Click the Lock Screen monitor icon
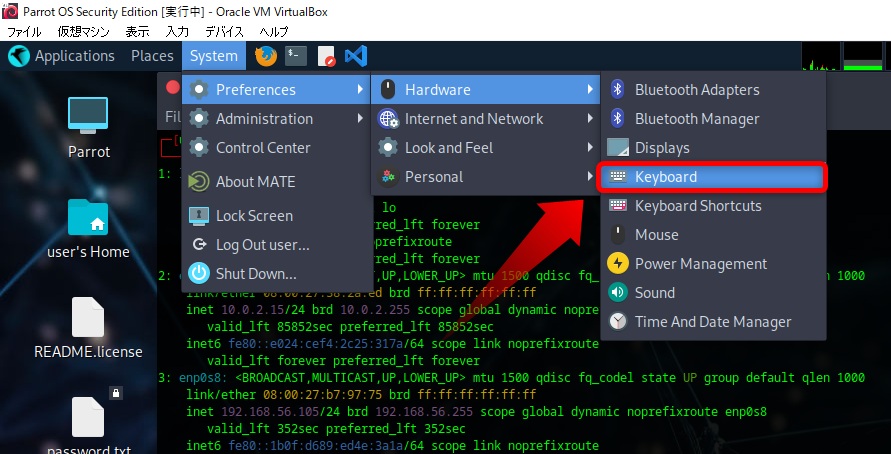Image resolution: width=891 pixels, height=454 pixels. coord(199,215)
